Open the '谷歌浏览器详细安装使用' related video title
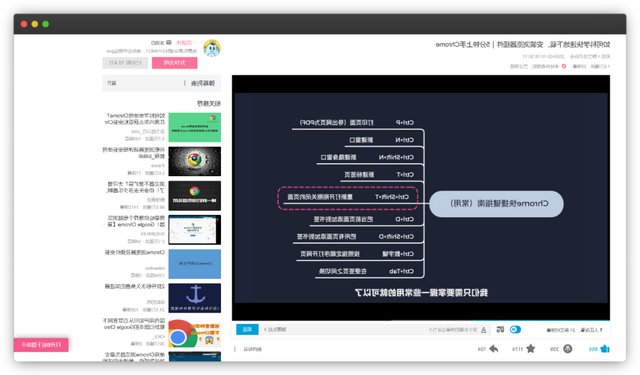Screen dimensions: 640x375 (x=134, y=153)
